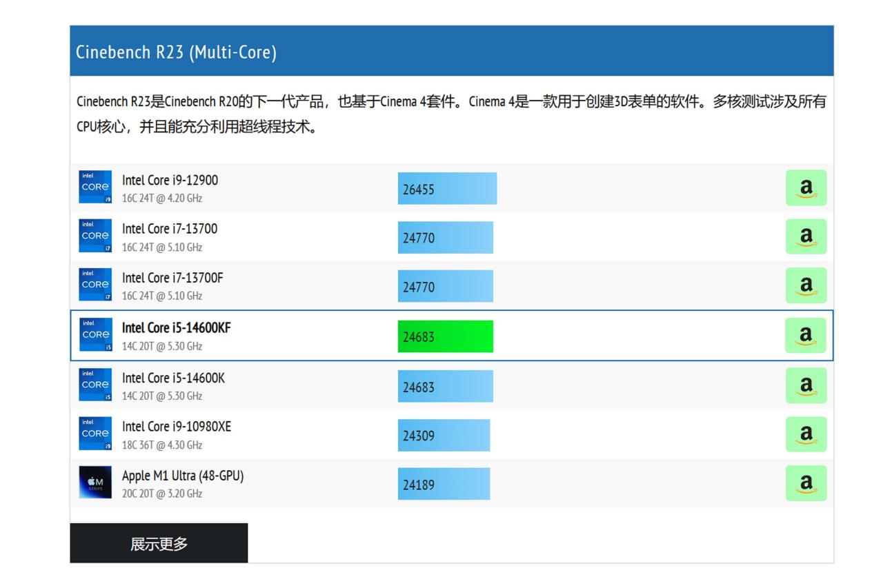Click the spec line under Intel Core i5-14600K
Screen dimensions: 883x588
[x=162, y=396]
